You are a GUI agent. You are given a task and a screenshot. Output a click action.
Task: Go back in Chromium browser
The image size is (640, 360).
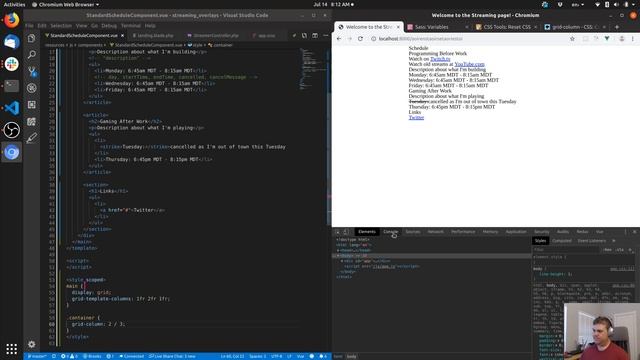point(339,39)
